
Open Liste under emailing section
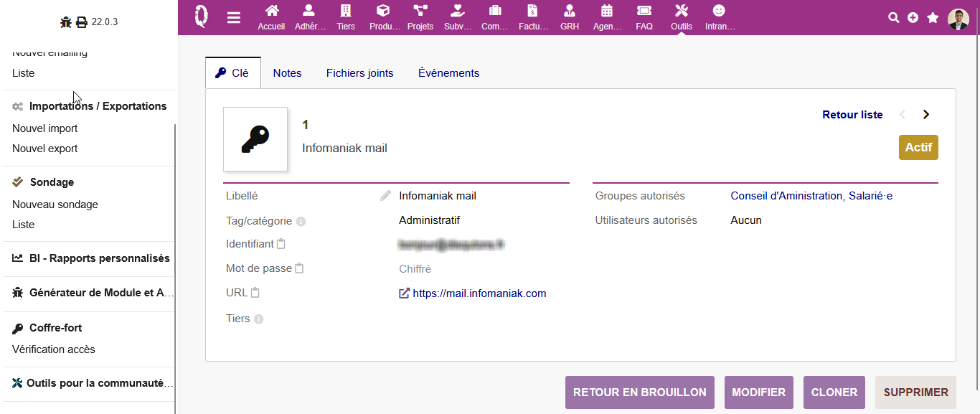[x=24, y=73]
